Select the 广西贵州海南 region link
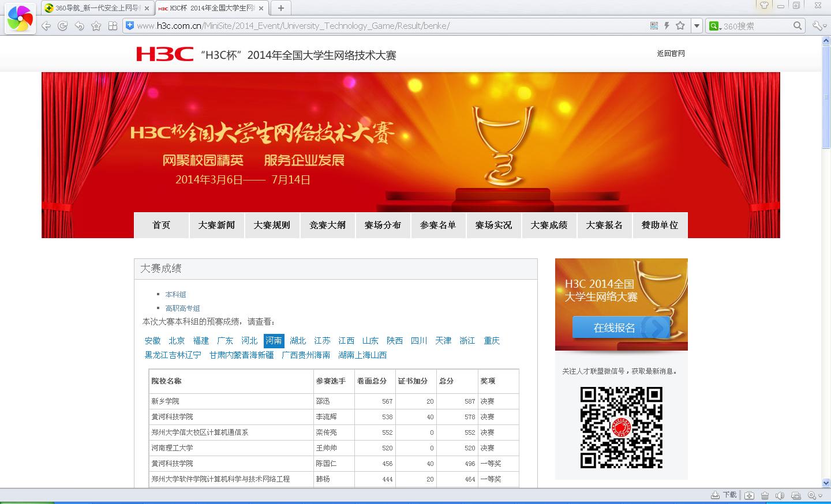 [306, 355]
